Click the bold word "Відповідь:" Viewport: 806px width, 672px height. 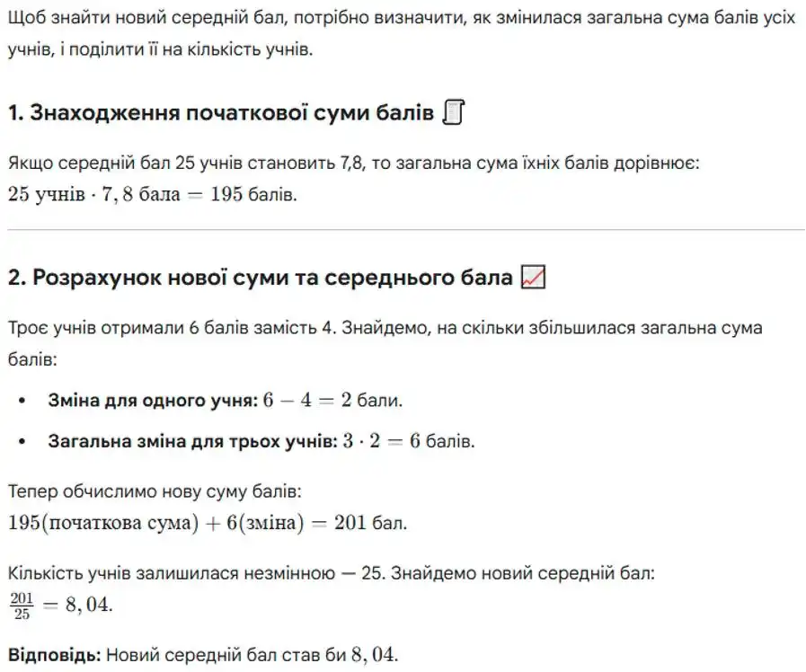click(x=53, y=654)
